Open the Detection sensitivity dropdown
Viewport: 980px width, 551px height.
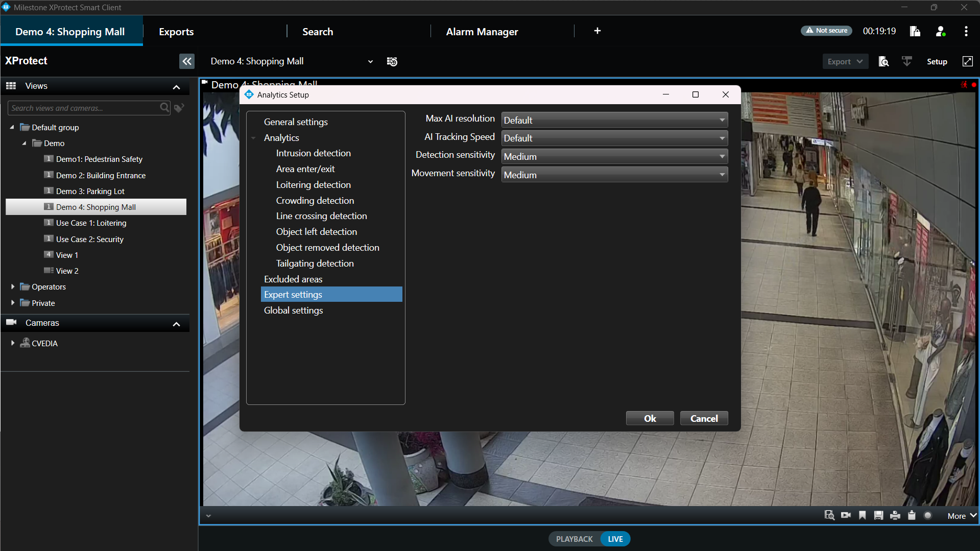pos(614,156)
